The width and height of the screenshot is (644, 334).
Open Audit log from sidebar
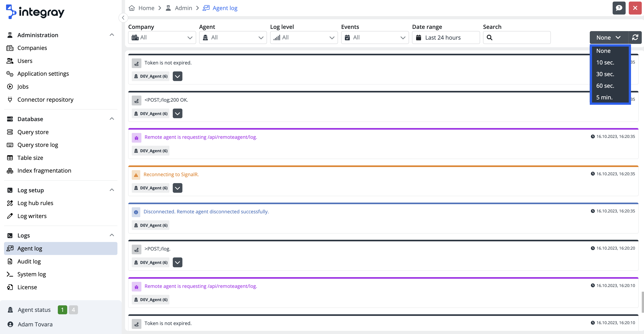[x=29, y=261]
